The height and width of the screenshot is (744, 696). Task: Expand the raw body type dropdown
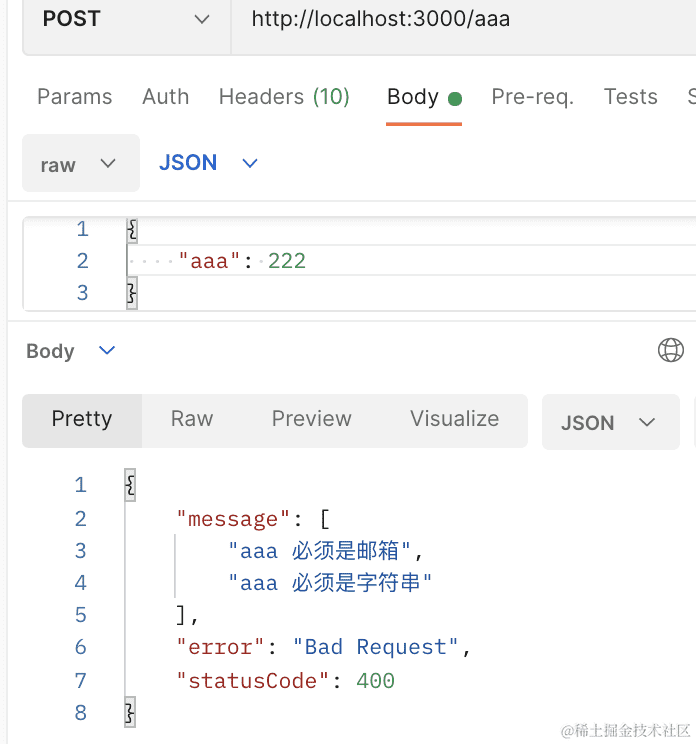80,164
